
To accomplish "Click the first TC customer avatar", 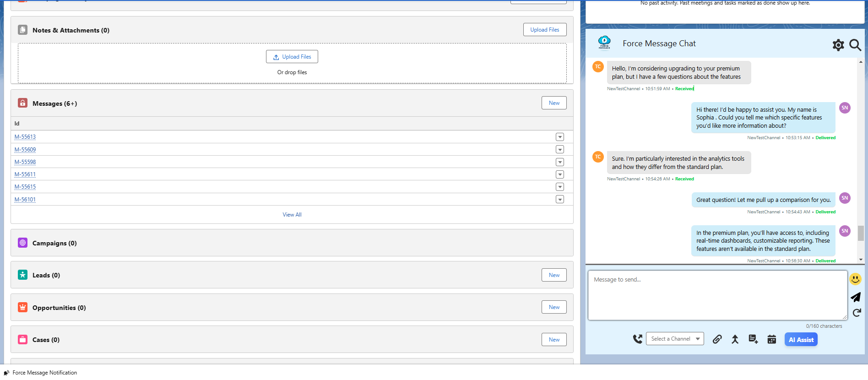I will pos(598,67).
